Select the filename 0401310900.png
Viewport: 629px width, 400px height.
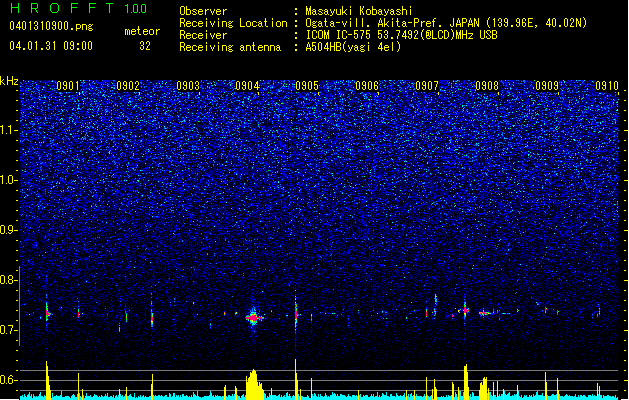(51, 27)
